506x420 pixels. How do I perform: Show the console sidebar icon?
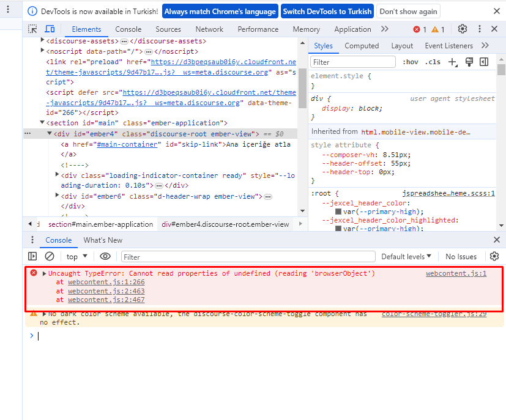coord(32,256)
